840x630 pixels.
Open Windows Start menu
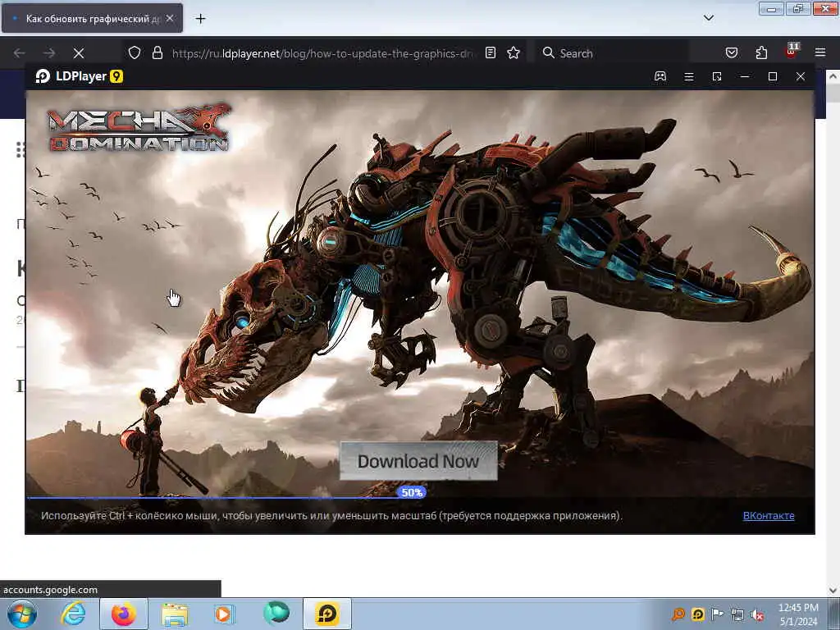coord(21,614)
